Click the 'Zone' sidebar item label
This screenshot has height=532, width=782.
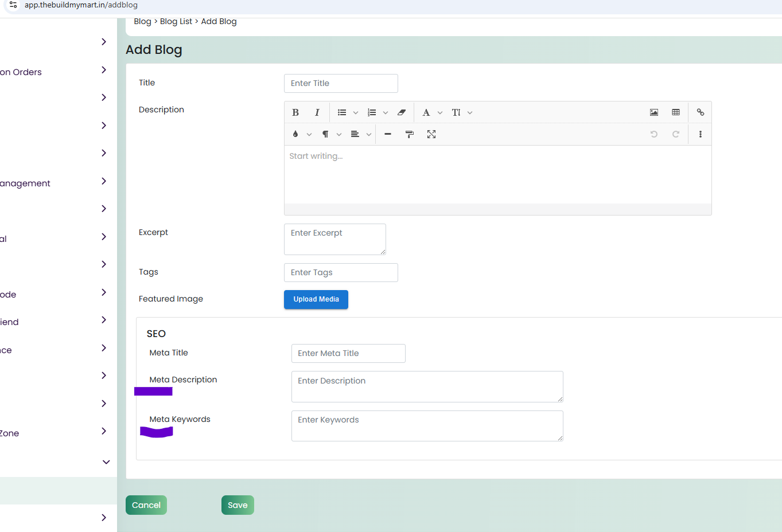click(10, 433)
